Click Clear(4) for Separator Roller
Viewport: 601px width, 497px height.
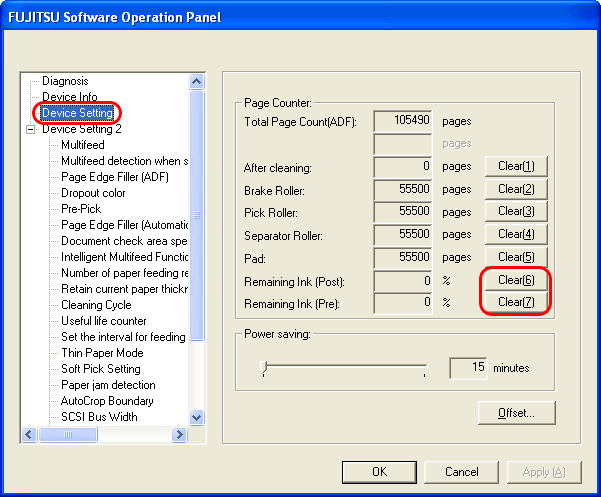pyautogui.click(x=516, y=234)
